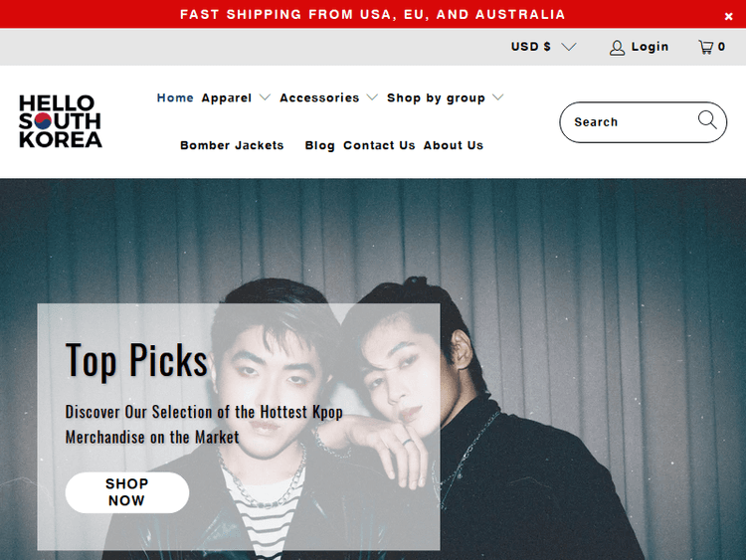Expand the Accessories menu chevron
The width and height of the screenshot is (746, 560).
pos(372,97)
